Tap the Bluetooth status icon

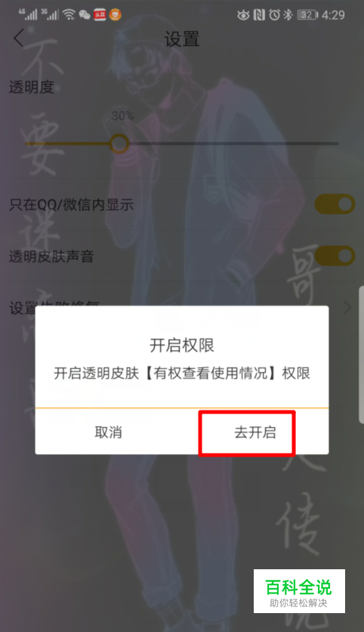click(x=288, y=15)
